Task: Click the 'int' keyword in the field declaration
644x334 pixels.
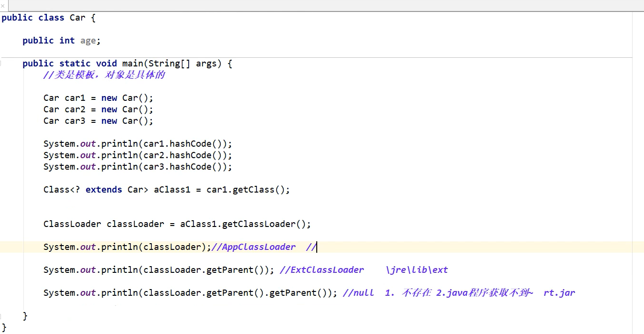Action: [67, 41]
